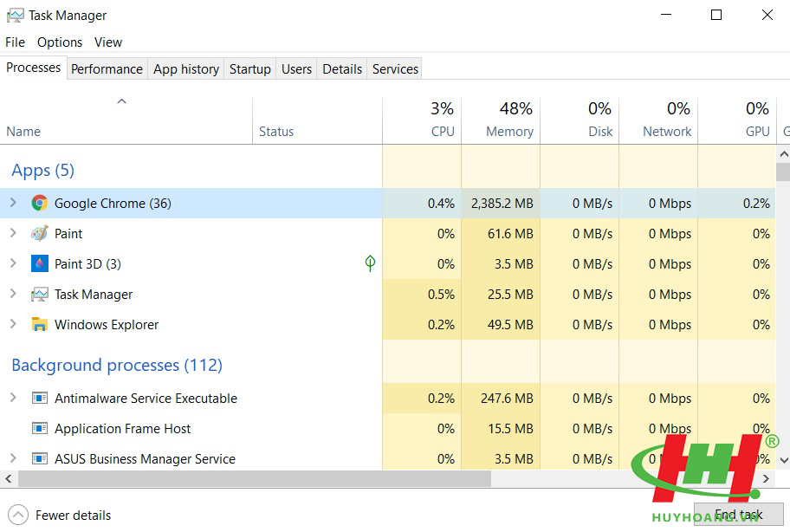
Task: Sort processes by GPU column
Action: pos(737,121)
